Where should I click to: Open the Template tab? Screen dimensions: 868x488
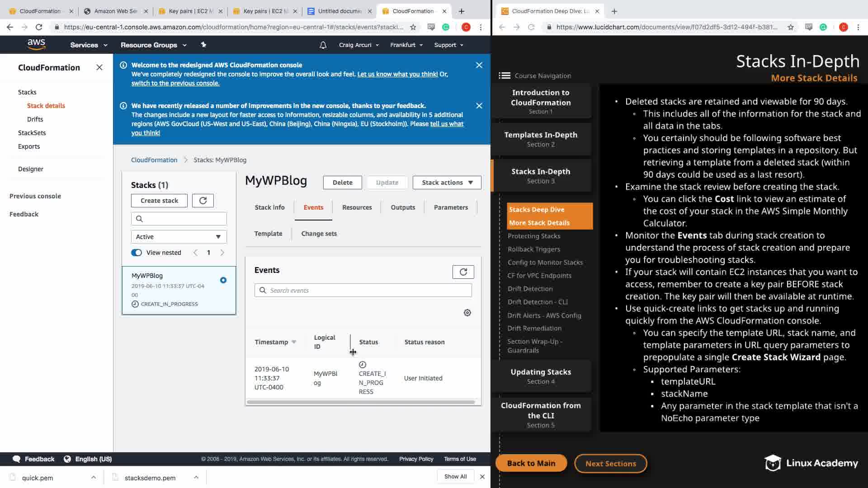point(268,234)
